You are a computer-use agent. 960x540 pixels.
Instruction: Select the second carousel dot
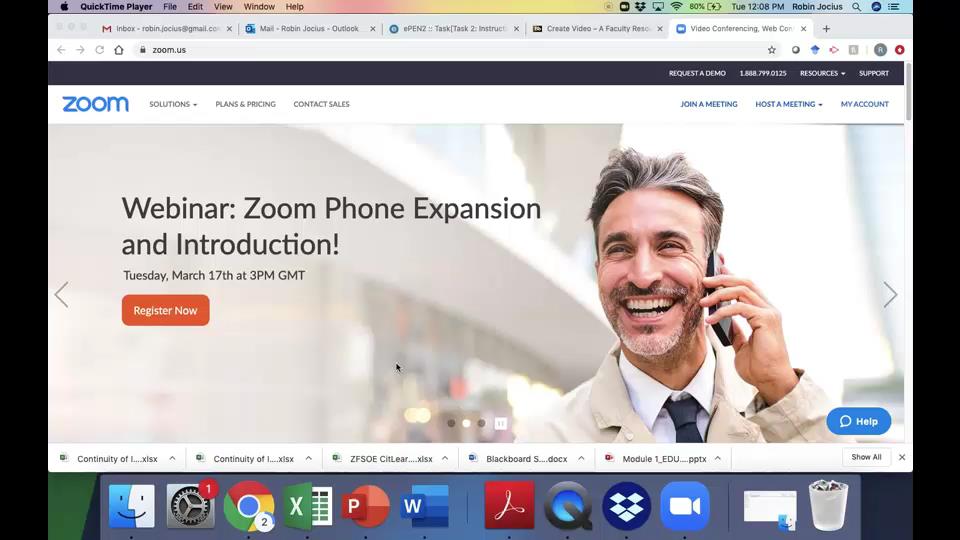pyautogui.click(x=467, y=423)
